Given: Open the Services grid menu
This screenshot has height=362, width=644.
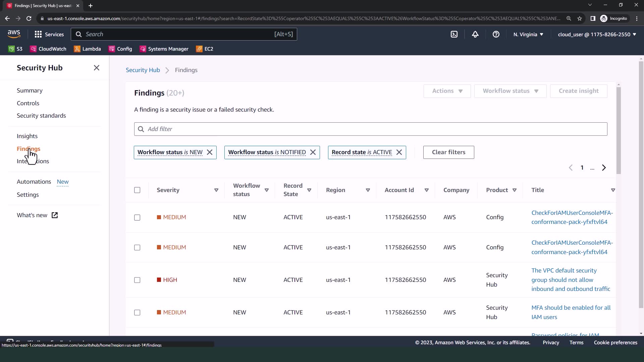Looking at the screenshot, I should click(x=49, y=34).
